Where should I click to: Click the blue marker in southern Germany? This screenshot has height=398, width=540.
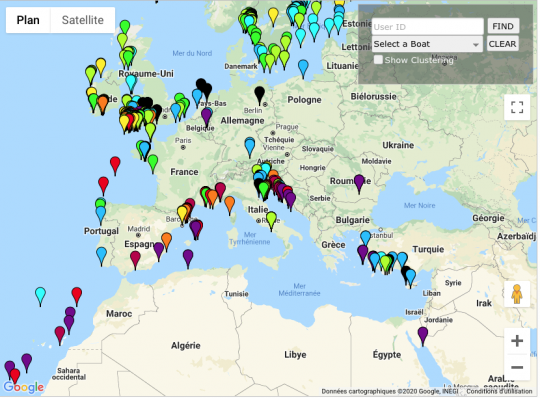pyautogui.click(x=250, y=147)
